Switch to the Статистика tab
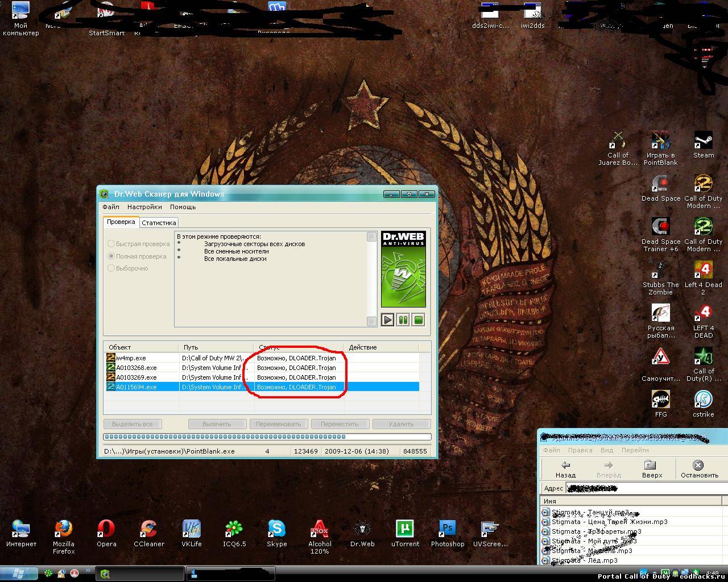 pos(159,223)
